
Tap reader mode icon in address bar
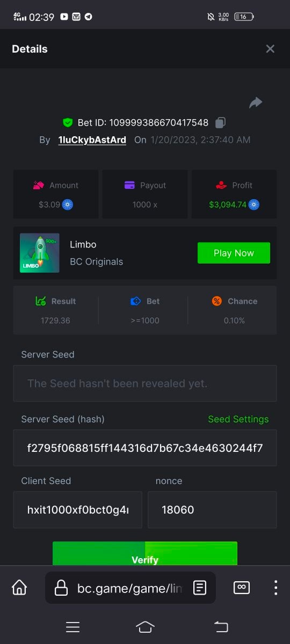200,588
